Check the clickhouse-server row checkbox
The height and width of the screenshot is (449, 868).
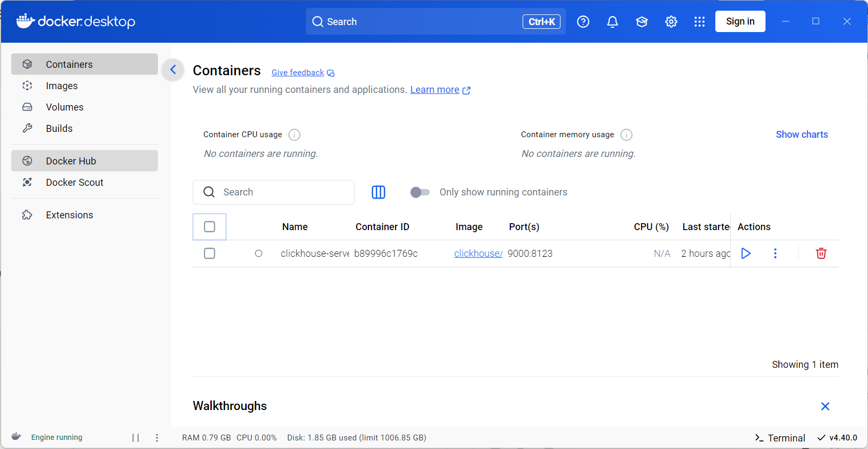pyautogui.click(x=209, y=253)
